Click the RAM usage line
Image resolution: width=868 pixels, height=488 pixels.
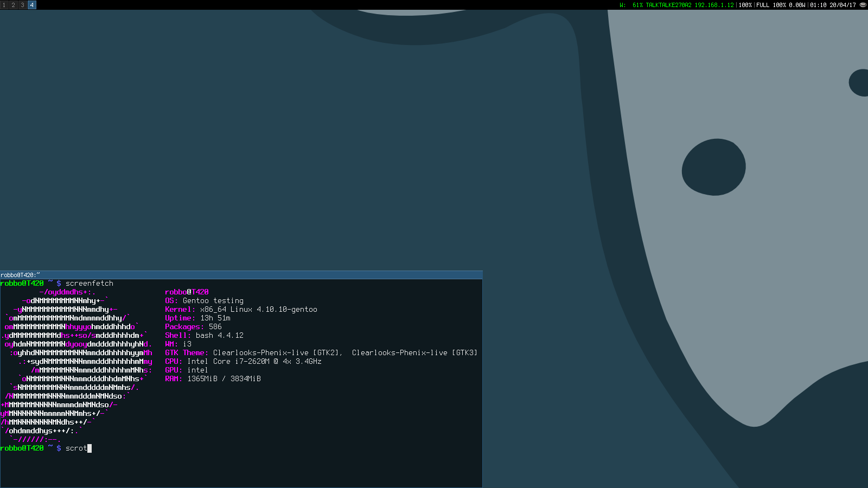coord(213,379)
